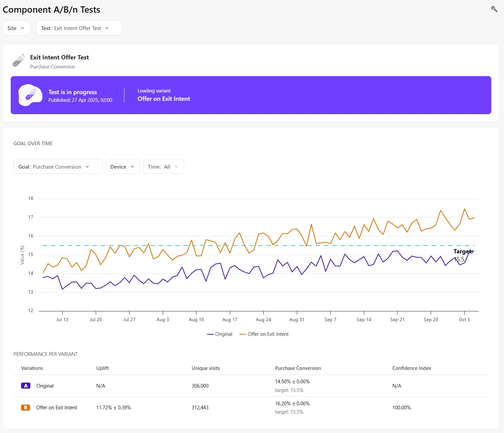Click the Test is in progress status
504x433 pixels.
pos(73,92)
